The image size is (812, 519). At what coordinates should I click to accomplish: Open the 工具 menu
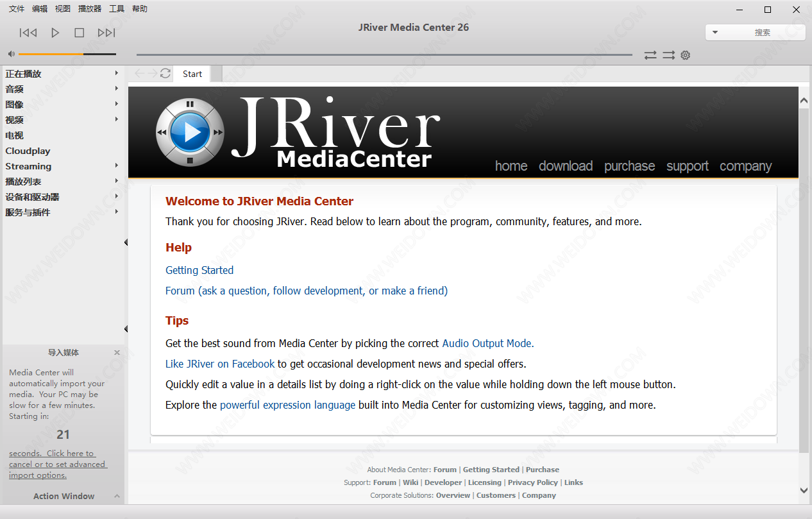[x=117, y=9]
